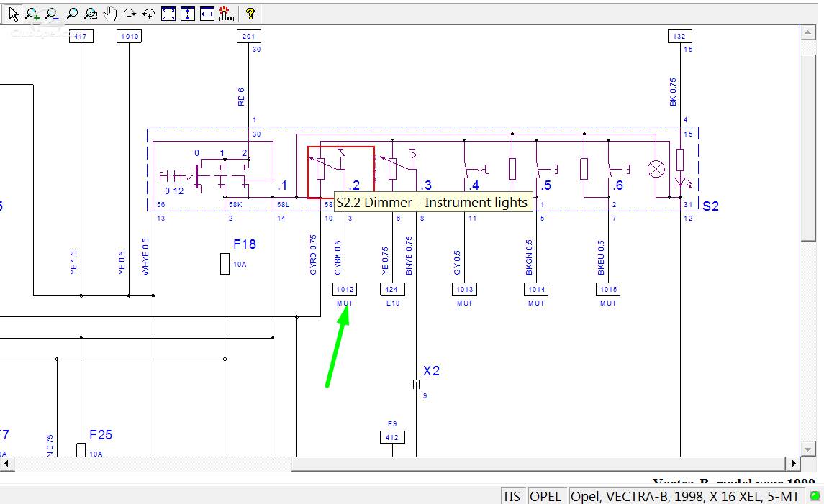Click the horizontal scrollbar left arrow

[x=6, y=464]
